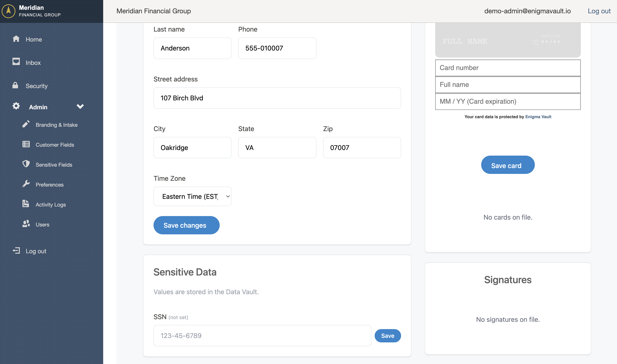Open Customer Fields from the sidebar
The width and height of the screenshot is (617, 364).
click(x=55, y=144)
